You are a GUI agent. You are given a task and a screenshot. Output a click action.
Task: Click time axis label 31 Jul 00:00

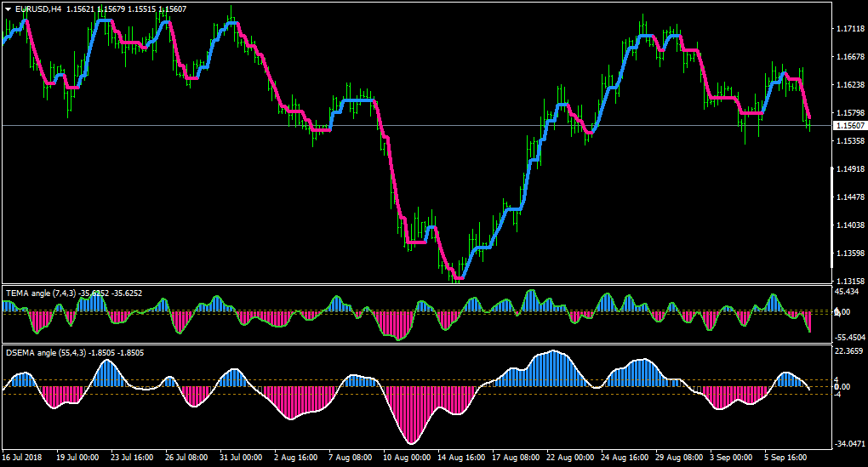(241, 457)
